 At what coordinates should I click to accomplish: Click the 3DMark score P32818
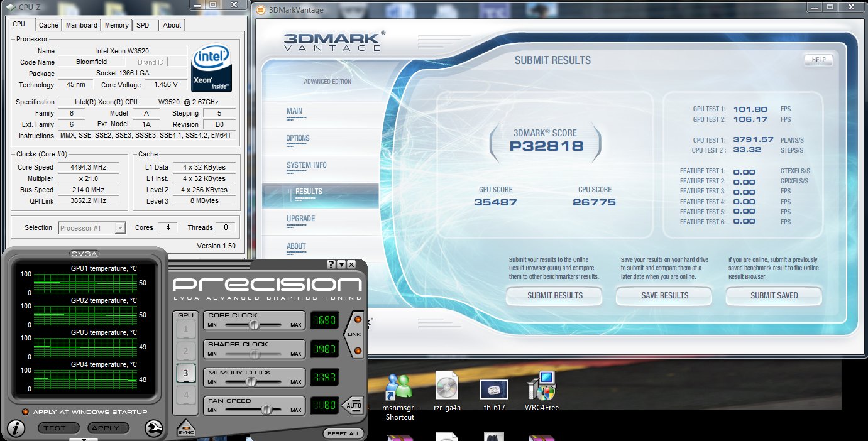pyautogui.click(x=546, y=146)
